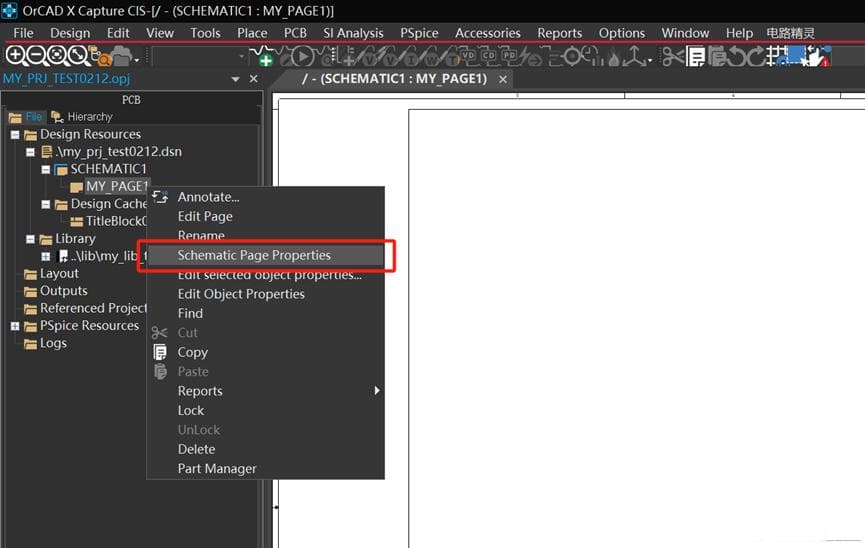Screen dimensions: 865x548
Task: Click the VD voltage differential marker icon
Action: (468, 56)
